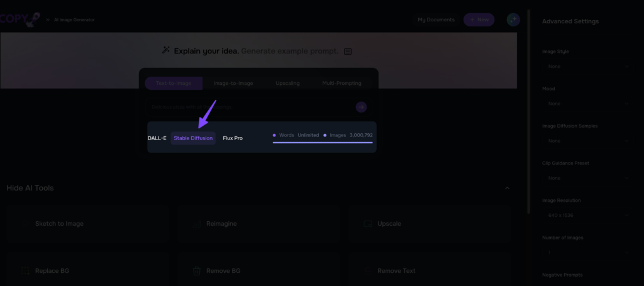
Task: Open My Documents
Action: coord(436,19)
